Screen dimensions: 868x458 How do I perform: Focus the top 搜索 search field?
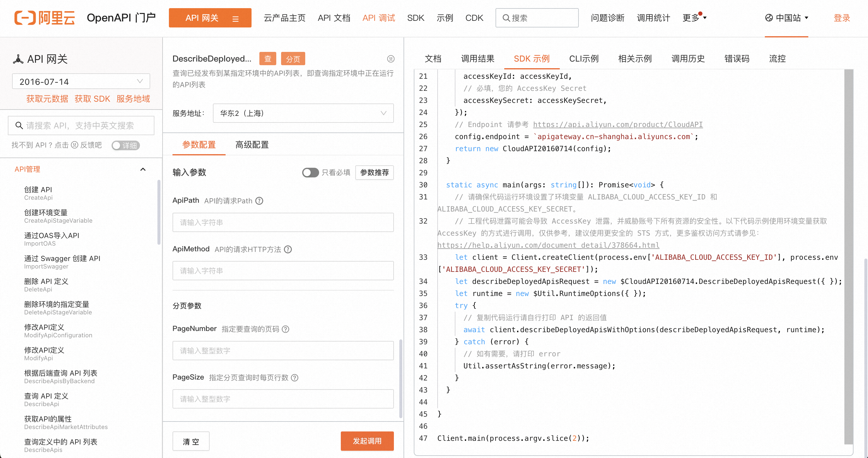pyautogui.click(x=537, y=18)
